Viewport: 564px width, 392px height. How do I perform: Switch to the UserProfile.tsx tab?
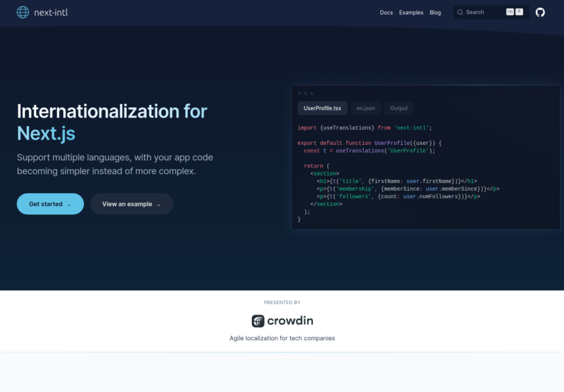click(322, 108)
